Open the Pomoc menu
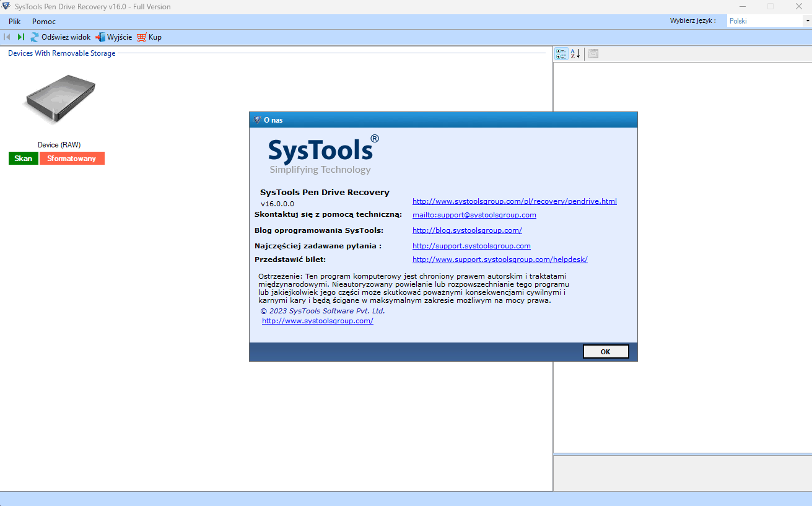This screenshot has height=506, width=812. pos(44,22)
